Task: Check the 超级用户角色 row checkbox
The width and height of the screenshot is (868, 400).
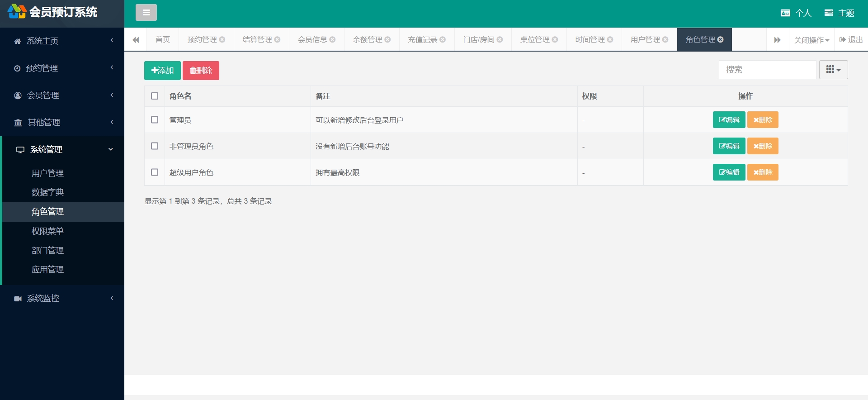Action: point(155,172)
